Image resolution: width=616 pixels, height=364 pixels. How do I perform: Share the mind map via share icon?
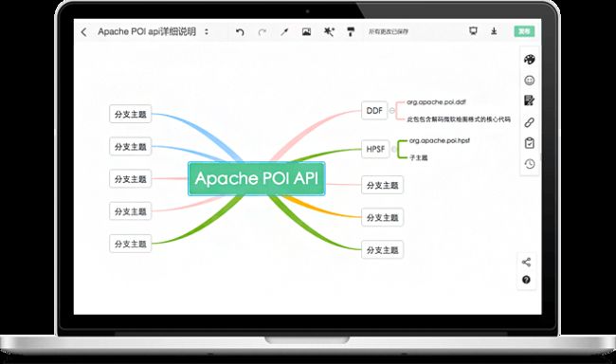coord(526,263)
